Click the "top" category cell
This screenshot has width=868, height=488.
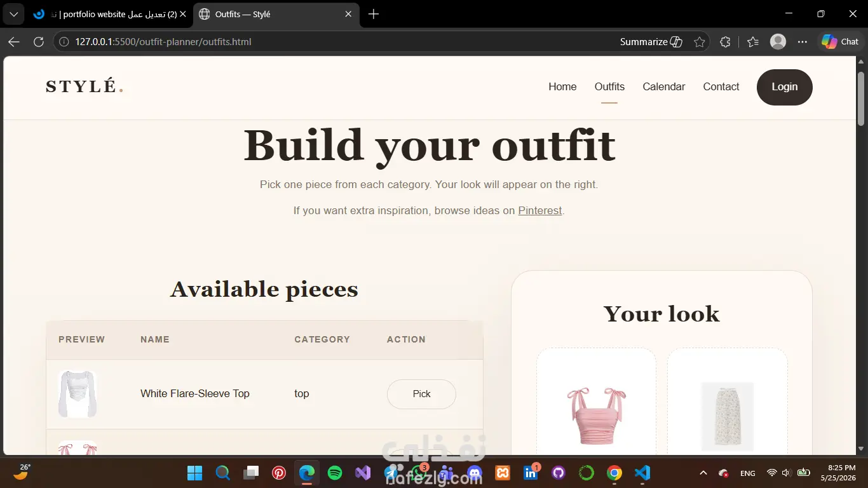302,394
